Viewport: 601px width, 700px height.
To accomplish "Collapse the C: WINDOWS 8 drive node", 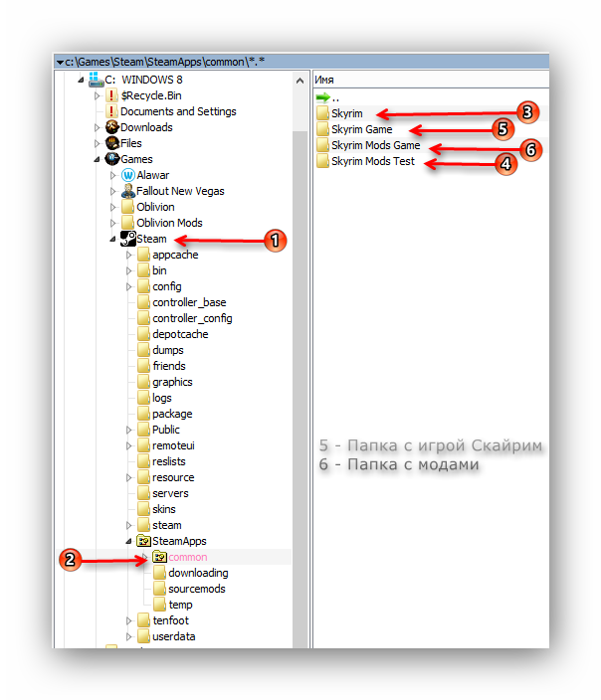I will 81,80.
